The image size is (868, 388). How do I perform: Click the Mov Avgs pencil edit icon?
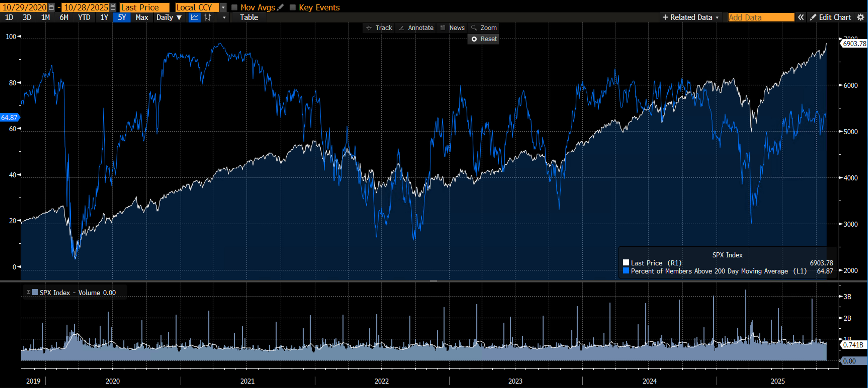[280, 7]
